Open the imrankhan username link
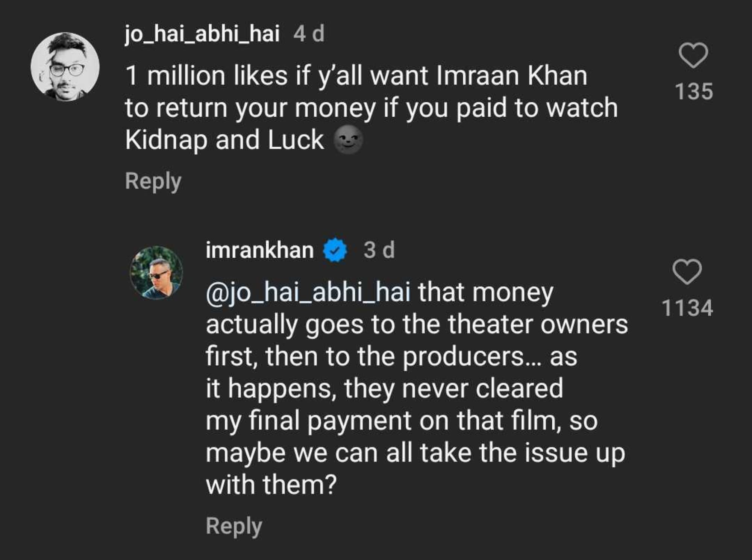The height and width of the screenshot is (560, 752). click(x=260, y=250)
